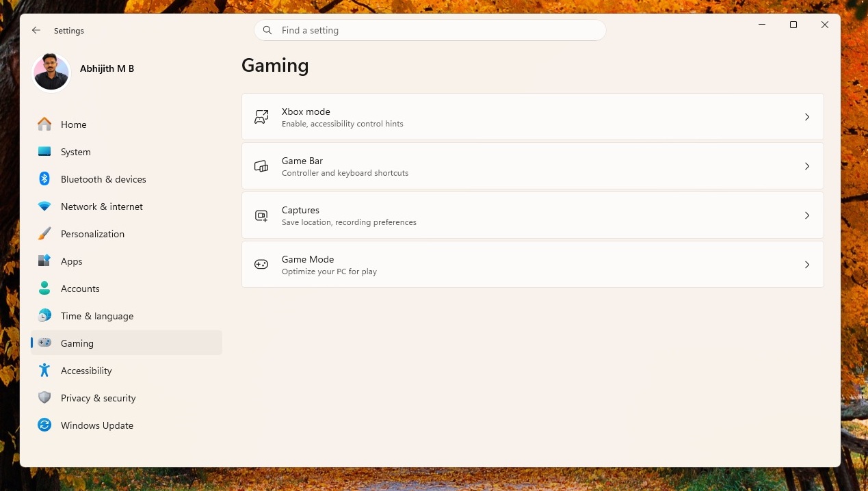Click the Accounts person icon
The width and height of the screenshot is (868, 491).
[44, 289]
